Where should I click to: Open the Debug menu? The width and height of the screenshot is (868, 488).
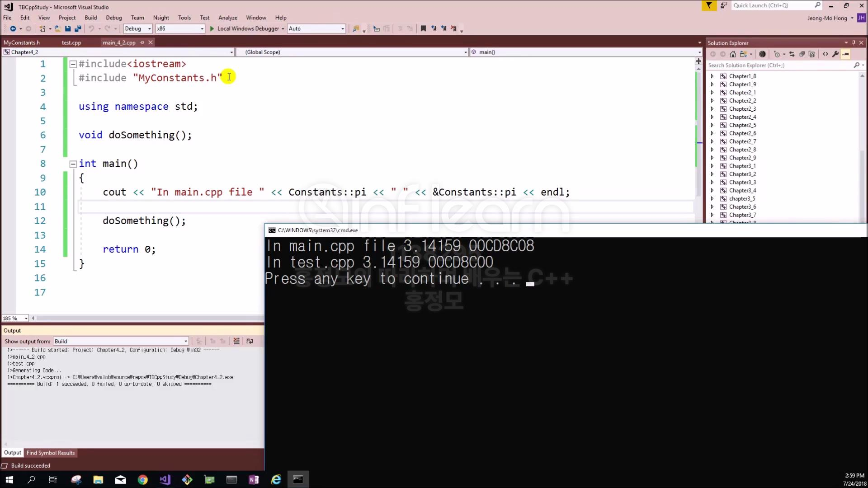click(x=113, y=18)
